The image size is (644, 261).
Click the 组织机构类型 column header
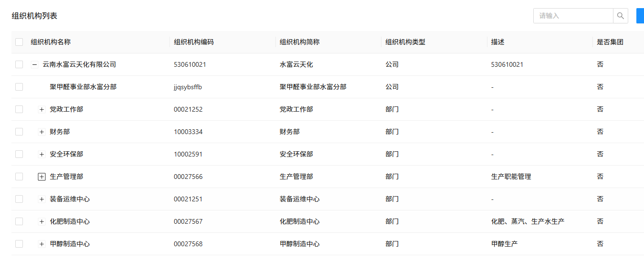[405, 42]
